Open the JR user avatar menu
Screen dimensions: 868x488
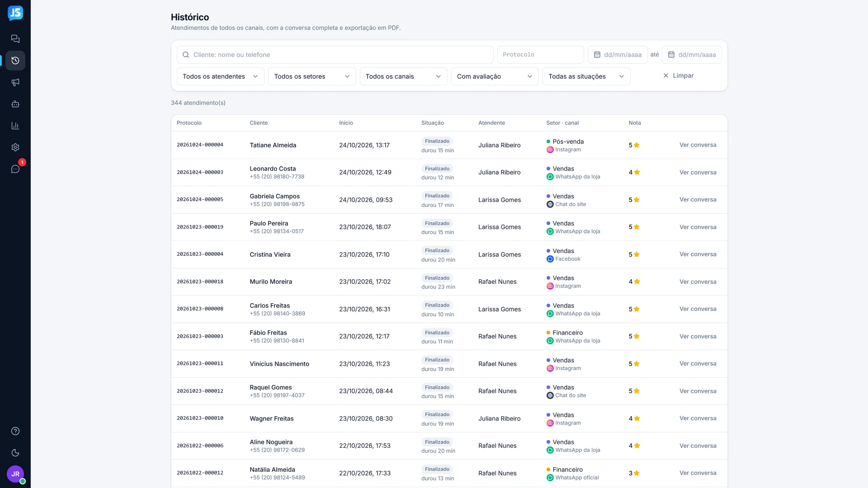15,474
